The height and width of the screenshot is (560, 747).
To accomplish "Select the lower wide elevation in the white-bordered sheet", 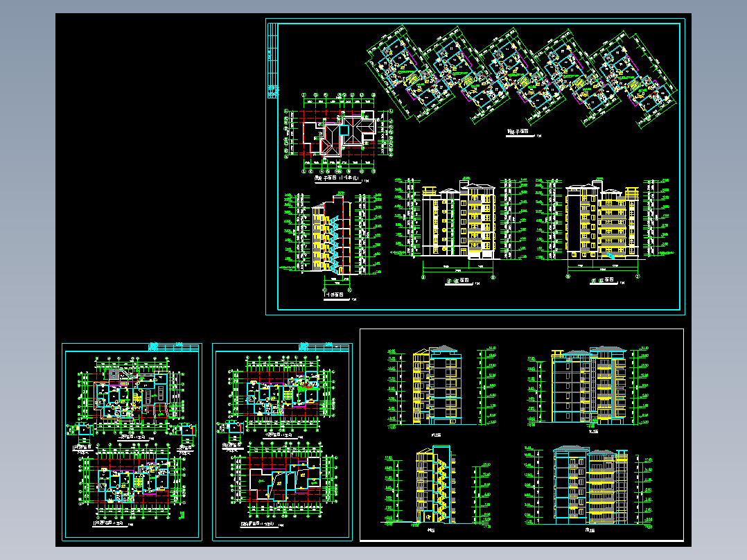I will point(589,485).
